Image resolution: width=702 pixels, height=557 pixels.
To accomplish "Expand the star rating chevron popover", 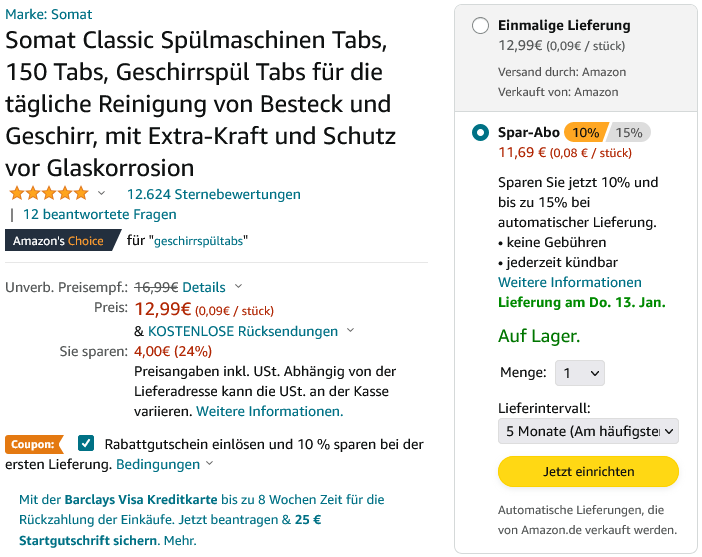I will (x=101, y=193).
